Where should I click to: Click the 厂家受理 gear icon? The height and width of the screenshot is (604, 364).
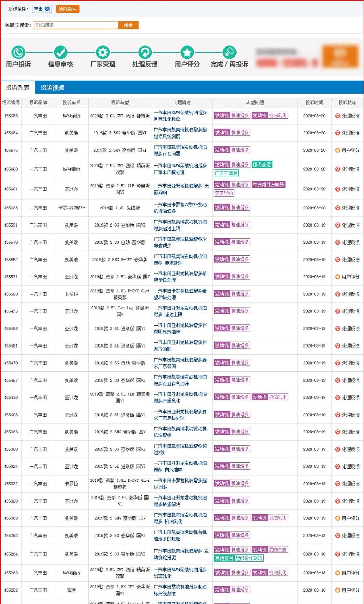point(102,52)
